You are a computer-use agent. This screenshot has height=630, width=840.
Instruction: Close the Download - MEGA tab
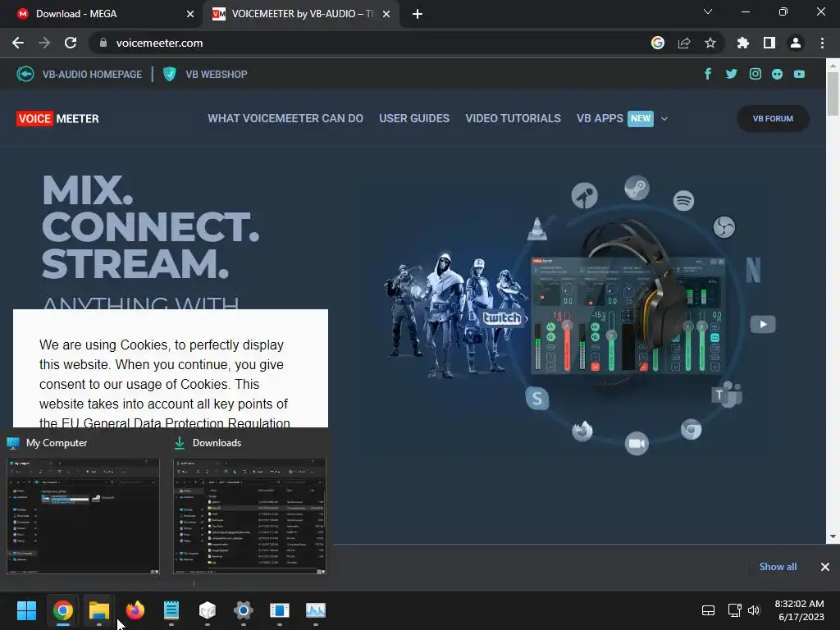click(190, 14)
